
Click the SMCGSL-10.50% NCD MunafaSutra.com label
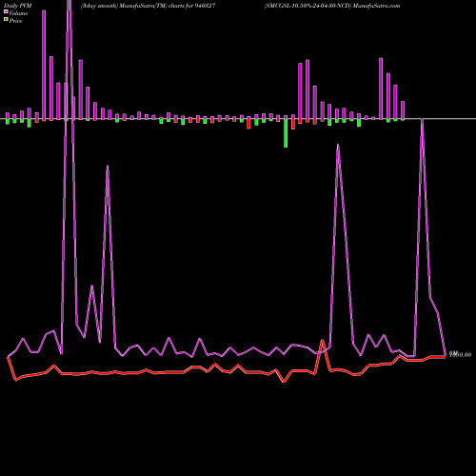coord(332,6)
